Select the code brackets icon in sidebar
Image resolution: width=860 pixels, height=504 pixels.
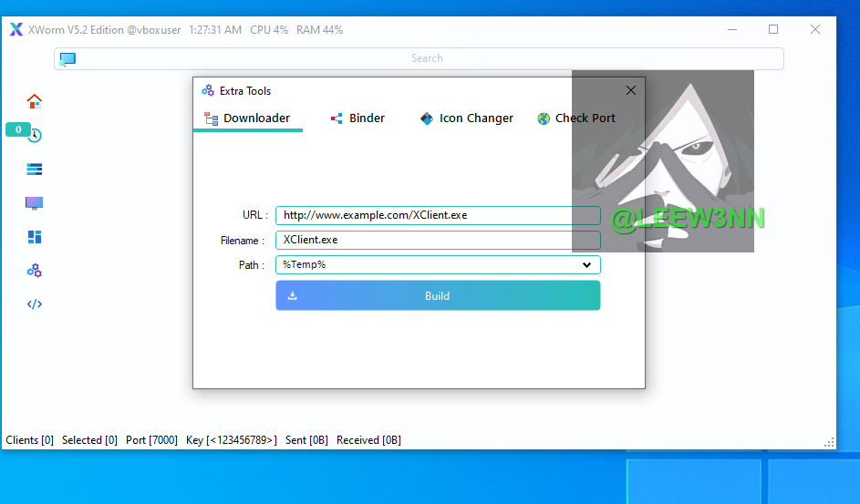point(35,304)
